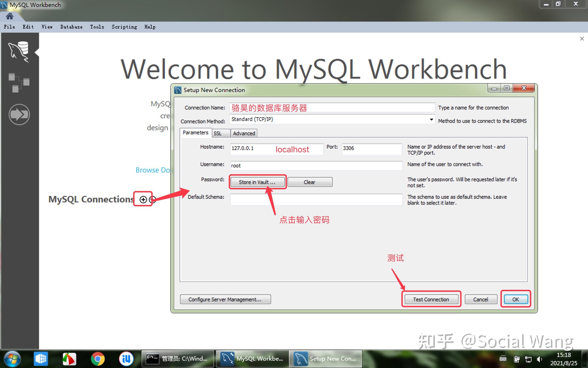588x368 pixels.
Task: Confirm the dialog with OK
Action: pos(516,299)
